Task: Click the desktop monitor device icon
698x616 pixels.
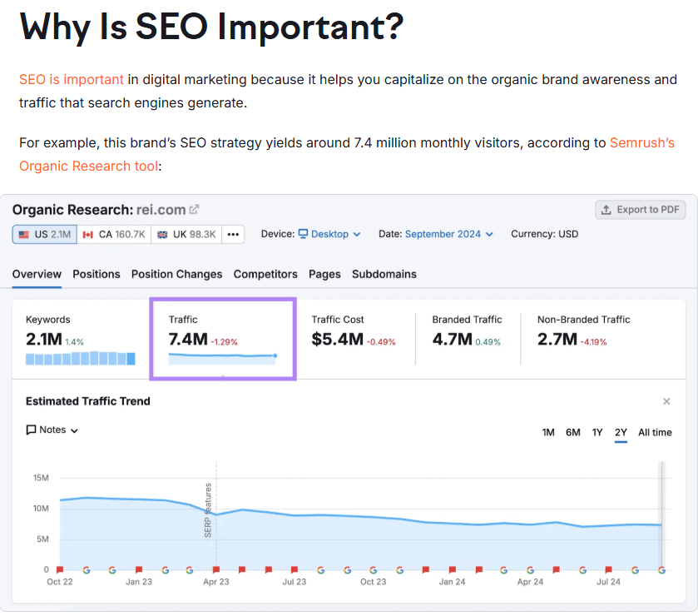Action: click(x=303, y=234)
